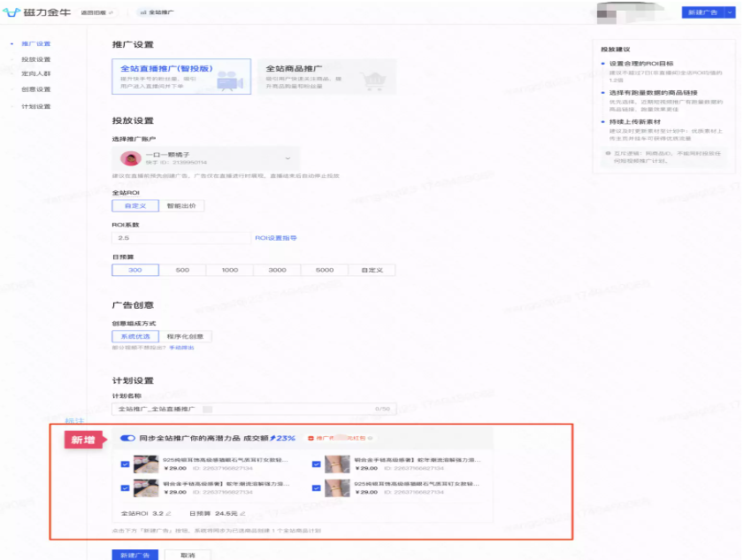Select the 智能出价 bidding option
This screenshot has height=560, width=744.
[181, 205]
